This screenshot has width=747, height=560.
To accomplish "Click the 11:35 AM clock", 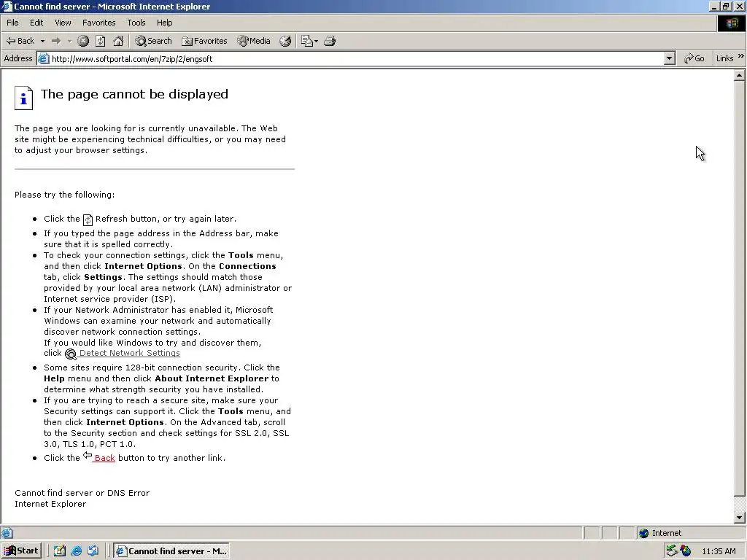I will click(x=719, y=551).
